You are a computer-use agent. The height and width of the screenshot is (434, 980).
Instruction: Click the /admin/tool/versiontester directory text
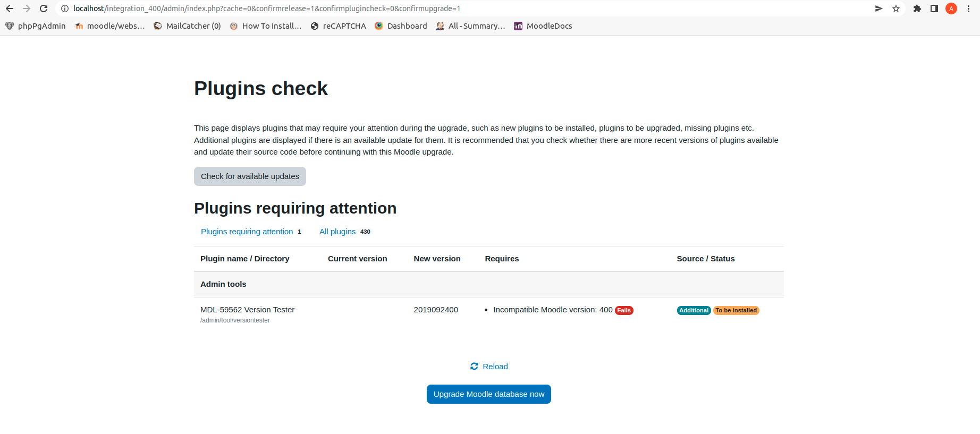235,320
